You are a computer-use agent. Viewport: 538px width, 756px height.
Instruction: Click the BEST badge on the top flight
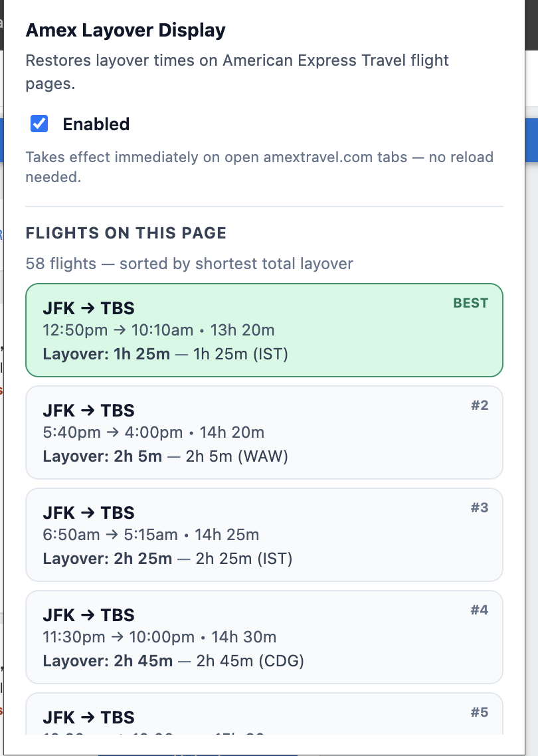(x=470, y=303)
